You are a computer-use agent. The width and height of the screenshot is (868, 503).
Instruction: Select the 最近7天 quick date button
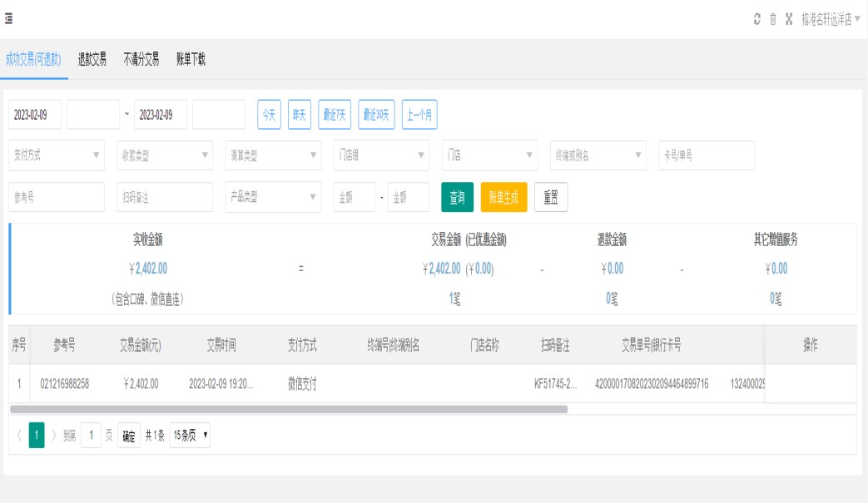pyautogui.click(x=335, y=115)
